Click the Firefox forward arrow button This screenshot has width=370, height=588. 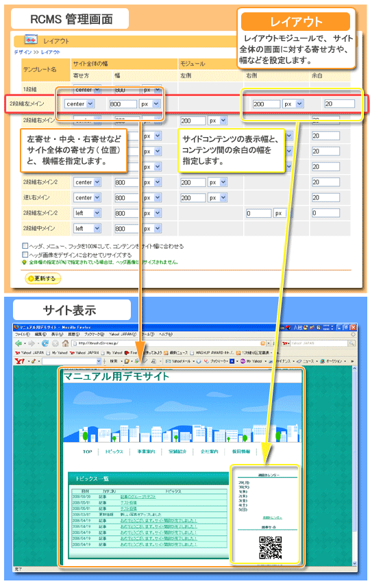(x=32, y=343)
